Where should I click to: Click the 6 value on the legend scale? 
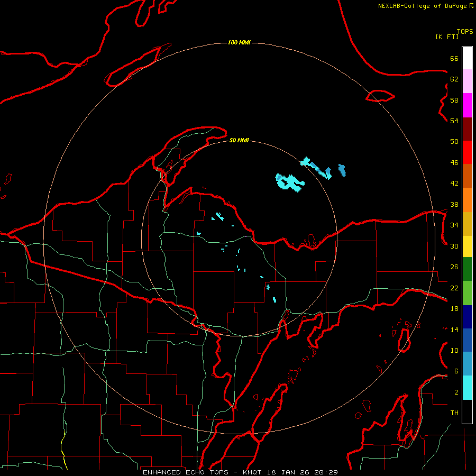pyautogui.click(x=456, y=371)
